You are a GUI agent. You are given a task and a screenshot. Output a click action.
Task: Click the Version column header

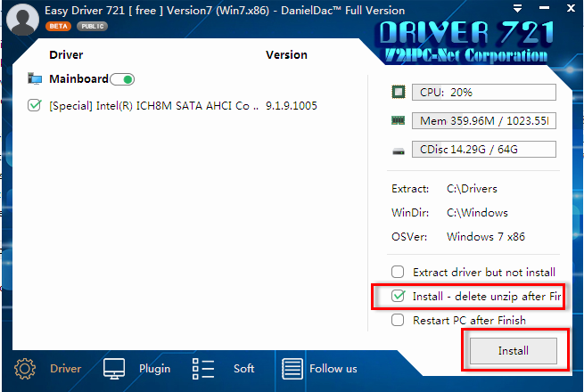(286, 54)
